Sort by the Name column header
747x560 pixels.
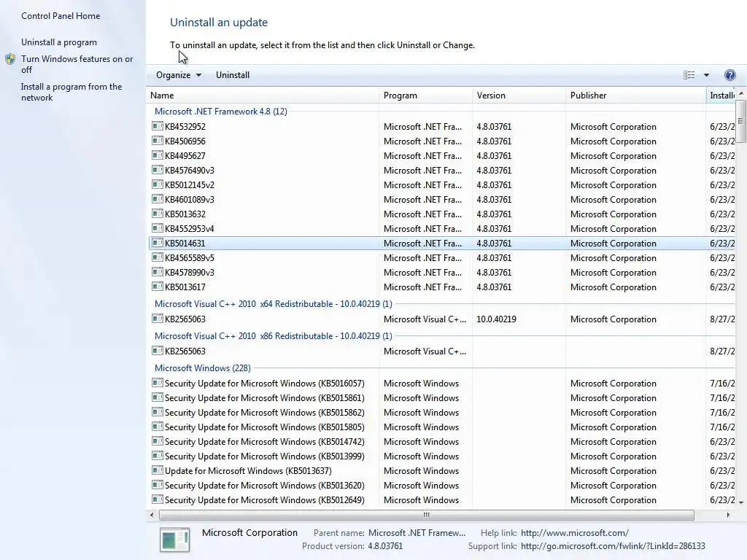[x=263, y=96]
